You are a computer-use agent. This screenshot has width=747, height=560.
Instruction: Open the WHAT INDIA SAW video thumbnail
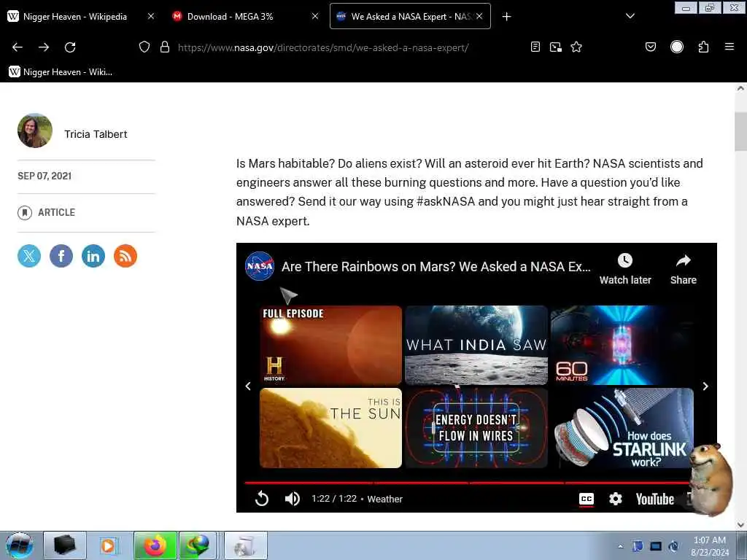[476, 345]
